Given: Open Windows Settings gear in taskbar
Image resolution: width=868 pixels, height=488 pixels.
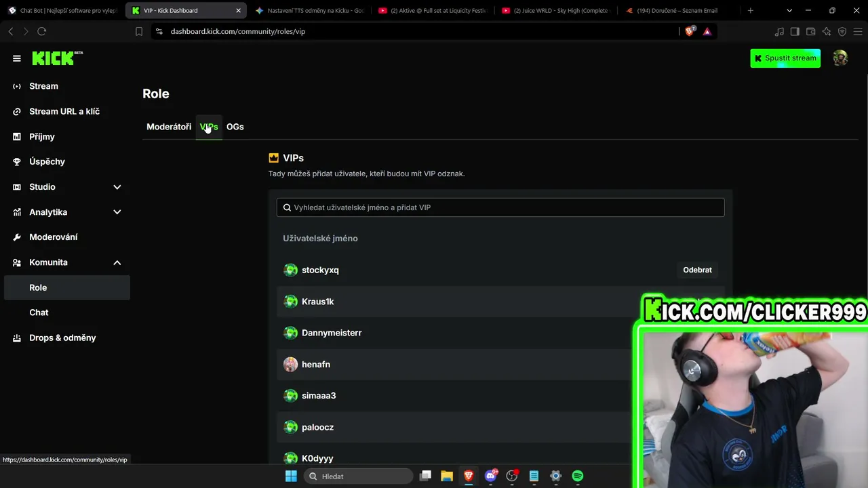Looking at the screenshot, I should [555, 476].
